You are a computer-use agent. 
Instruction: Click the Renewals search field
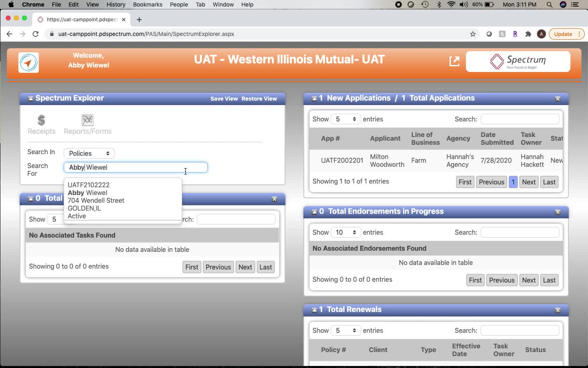520,330
